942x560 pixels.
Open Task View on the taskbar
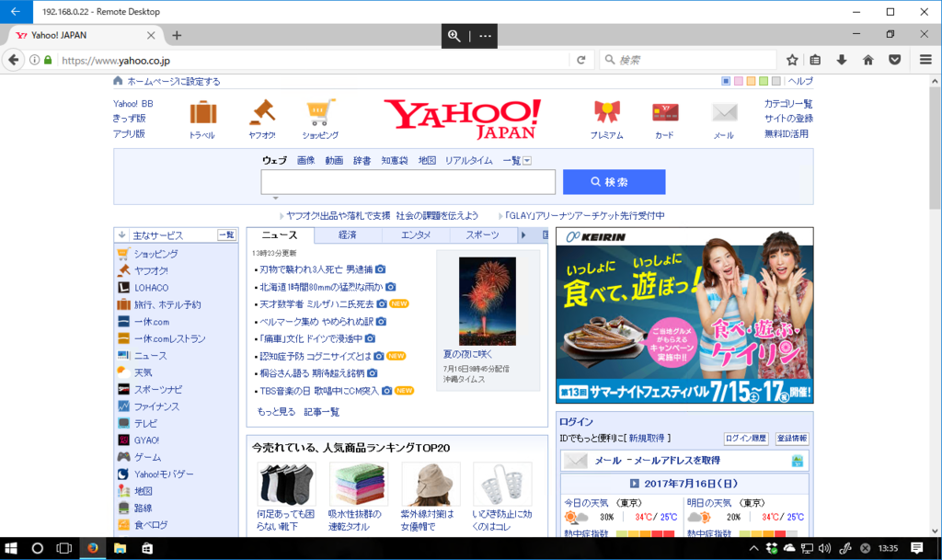63,548
